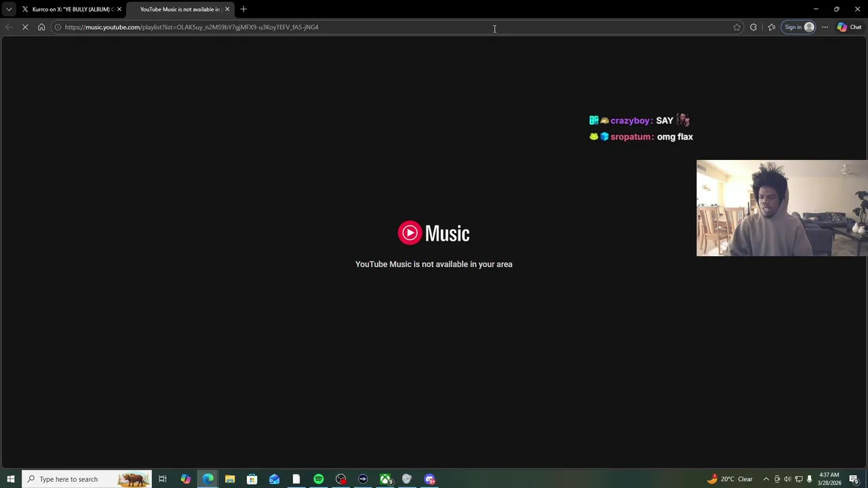
Task: Open Task View from taskbar
Action: tap(163, 479)
